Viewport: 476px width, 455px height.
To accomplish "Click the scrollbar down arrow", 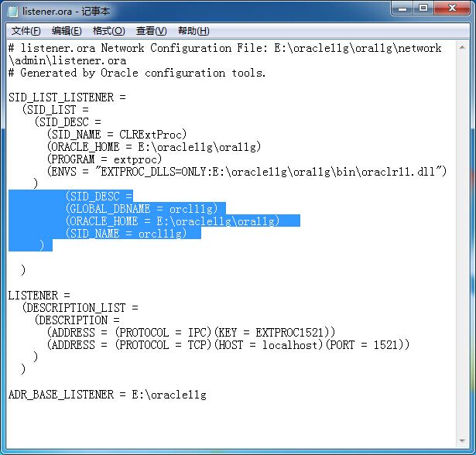I will pyautogui.click(x=462, y=441).
